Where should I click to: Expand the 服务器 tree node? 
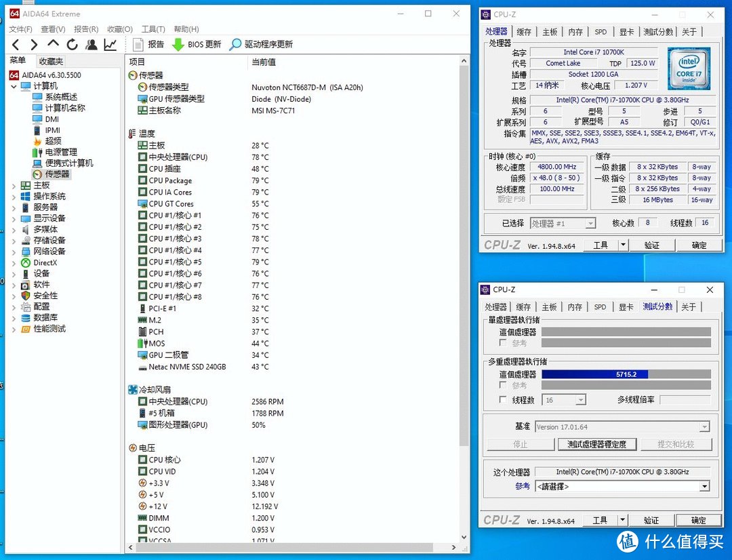14,207
